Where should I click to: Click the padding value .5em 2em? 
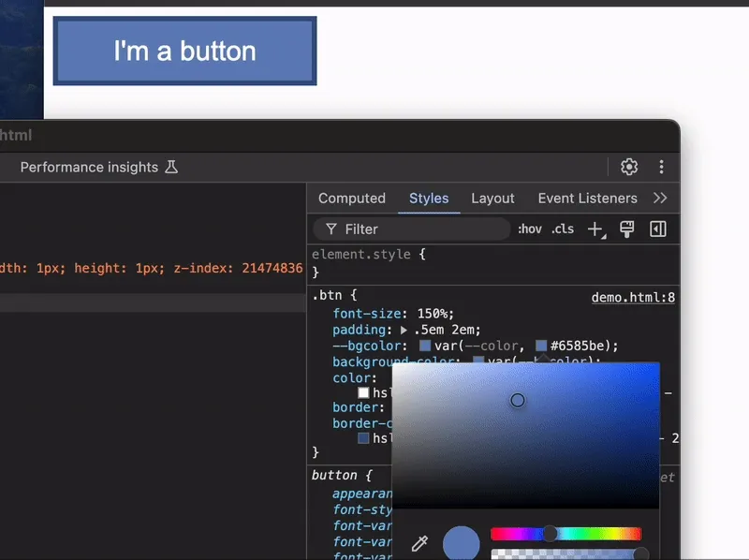pos(444,330)
